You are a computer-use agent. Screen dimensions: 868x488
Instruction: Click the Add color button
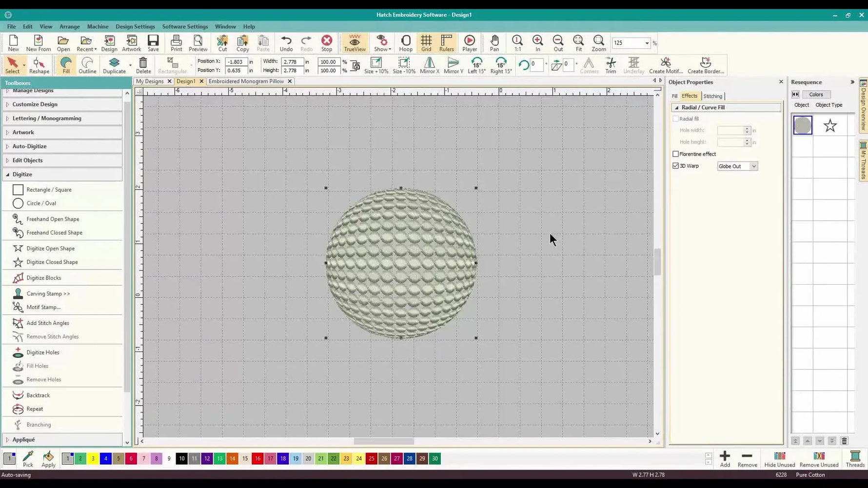725,459
